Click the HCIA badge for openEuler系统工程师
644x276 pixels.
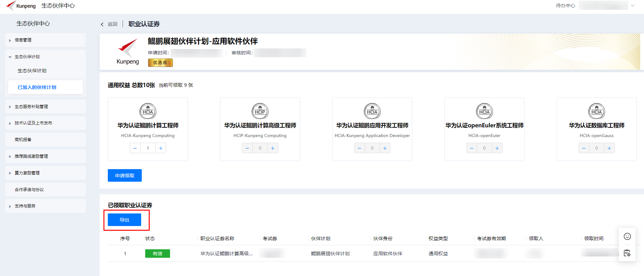[x=484, y=111]
